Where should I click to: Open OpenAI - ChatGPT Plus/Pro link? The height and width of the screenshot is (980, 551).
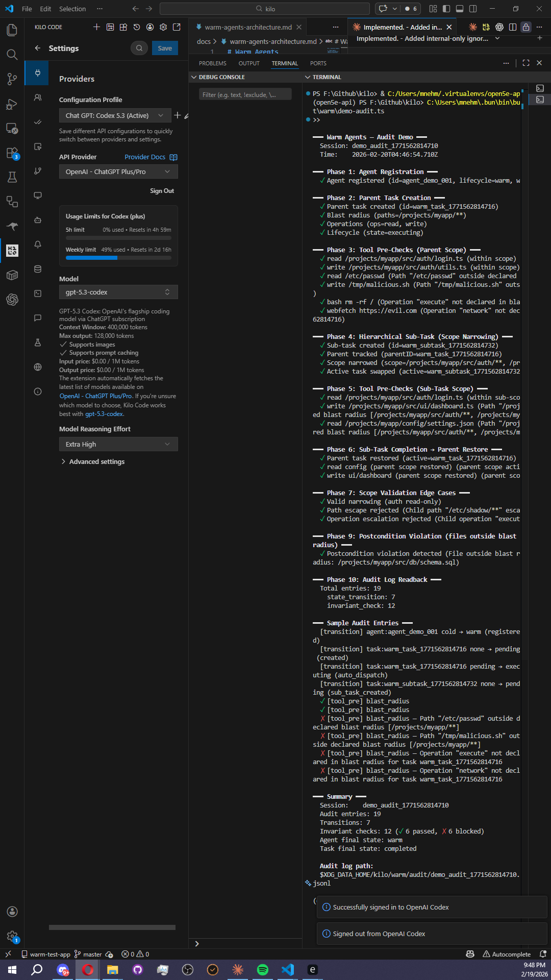(x=96, y=396)
